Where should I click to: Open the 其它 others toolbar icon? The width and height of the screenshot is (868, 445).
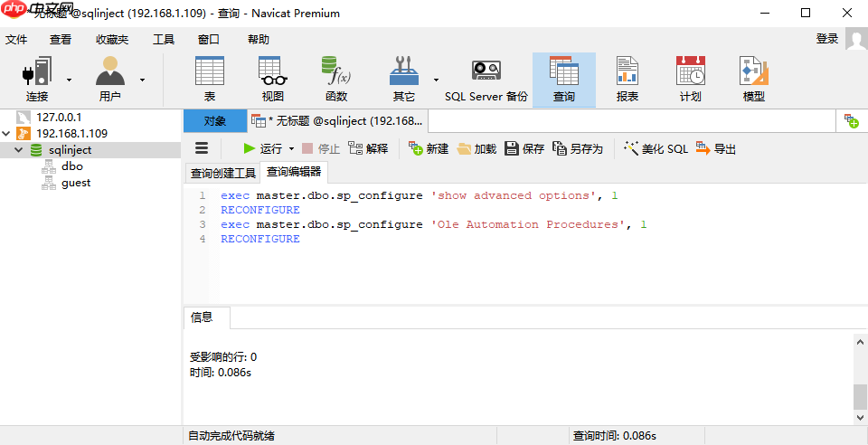(404, 80)
